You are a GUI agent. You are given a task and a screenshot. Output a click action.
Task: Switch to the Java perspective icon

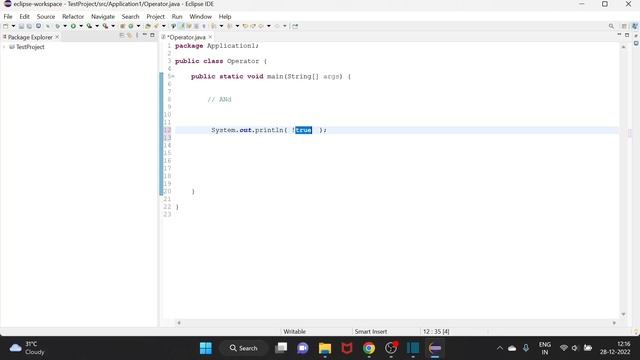point(635,26)
